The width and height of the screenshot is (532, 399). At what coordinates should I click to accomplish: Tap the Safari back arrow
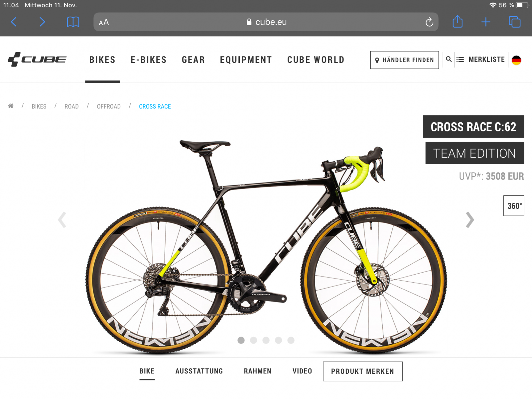(14, 22)
